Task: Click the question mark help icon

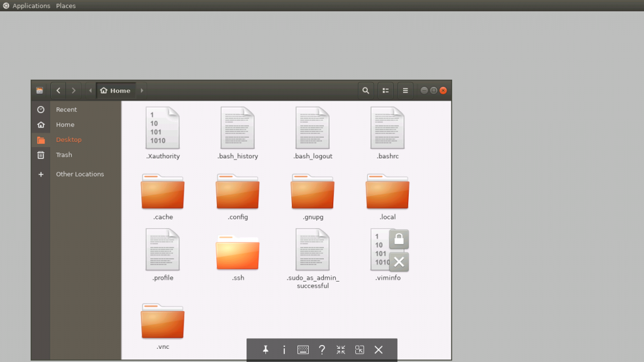Action: click(x=322, y=350)
